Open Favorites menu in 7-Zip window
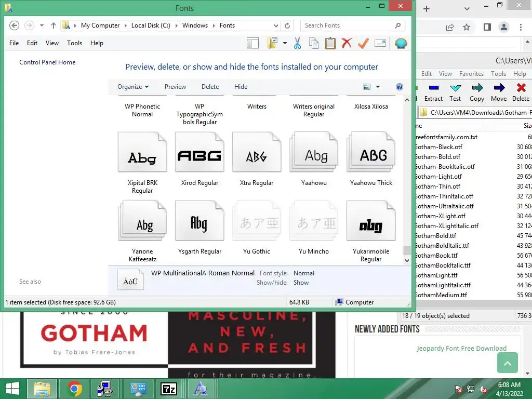This screenshot has height=399, width=532. pyautogui.click(x=471, y=74)
